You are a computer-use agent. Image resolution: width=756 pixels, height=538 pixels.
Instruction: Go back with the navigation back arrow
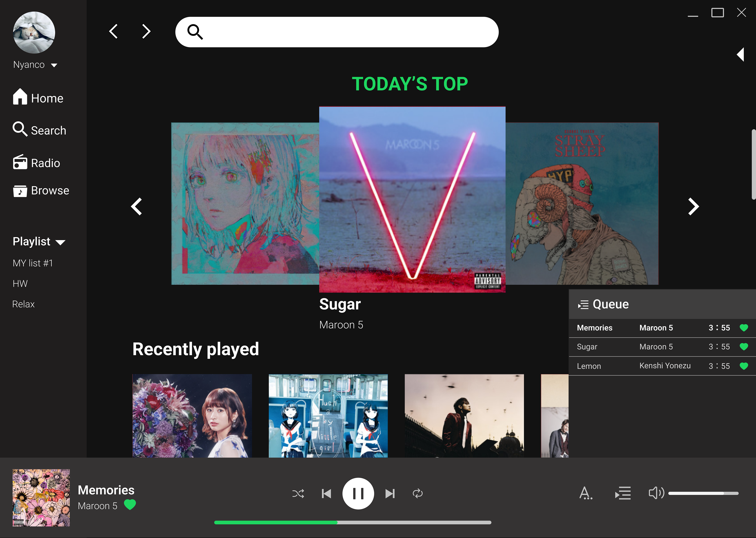click(114, 32)
